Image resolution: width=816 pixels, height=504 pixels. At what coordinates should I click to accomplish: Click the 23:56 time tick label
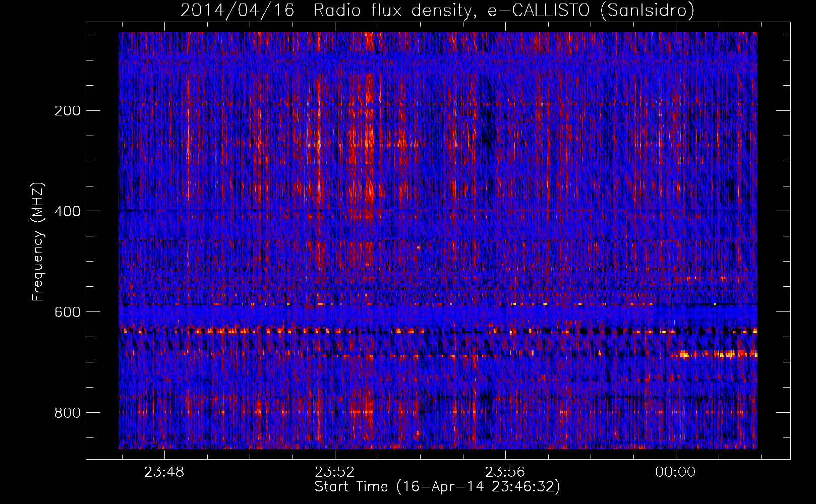click(505, 472)
